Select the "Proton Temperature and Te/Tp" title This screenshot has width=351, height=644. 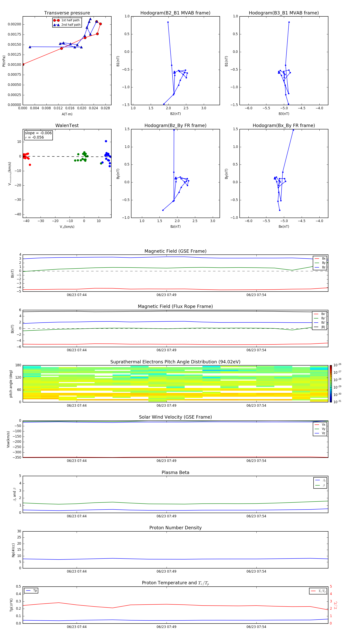[175, 583]
